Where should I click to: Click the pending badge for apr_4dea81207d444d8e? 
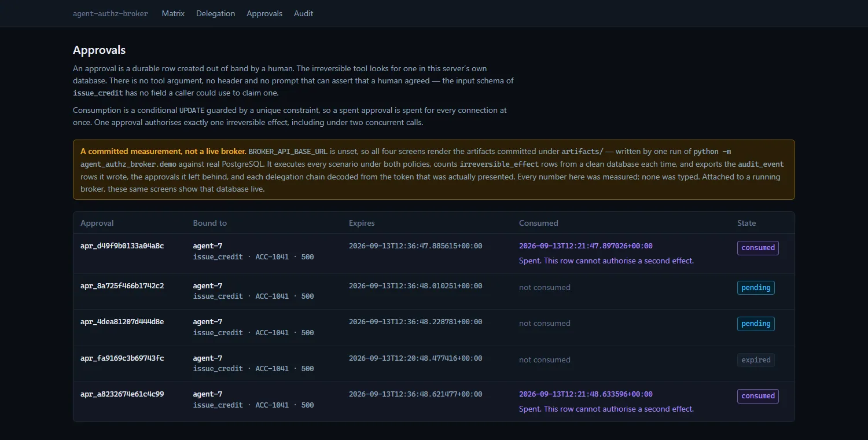(756, 324)
